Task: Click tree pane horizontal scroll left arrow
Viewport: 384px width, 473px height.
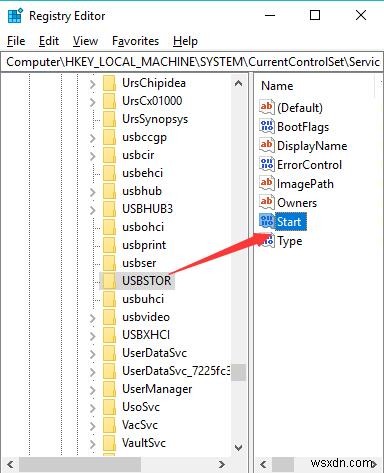Action: (10, 464)
